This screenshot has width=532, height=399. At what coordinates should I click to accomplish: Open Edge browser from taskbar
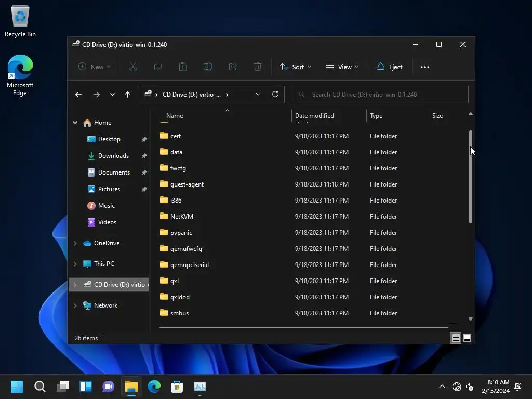coord(154,387)
